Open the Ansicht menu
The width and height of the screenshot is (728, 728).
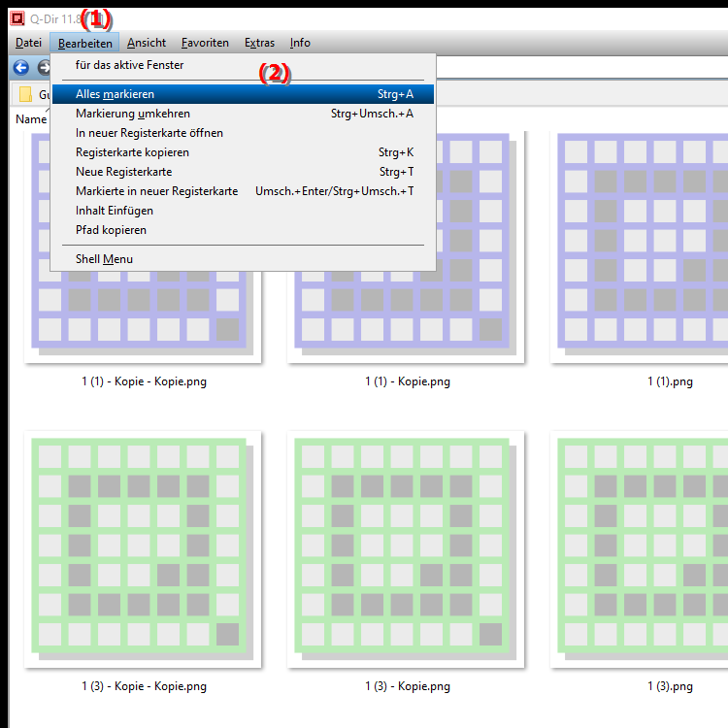[x=147, y=43]
